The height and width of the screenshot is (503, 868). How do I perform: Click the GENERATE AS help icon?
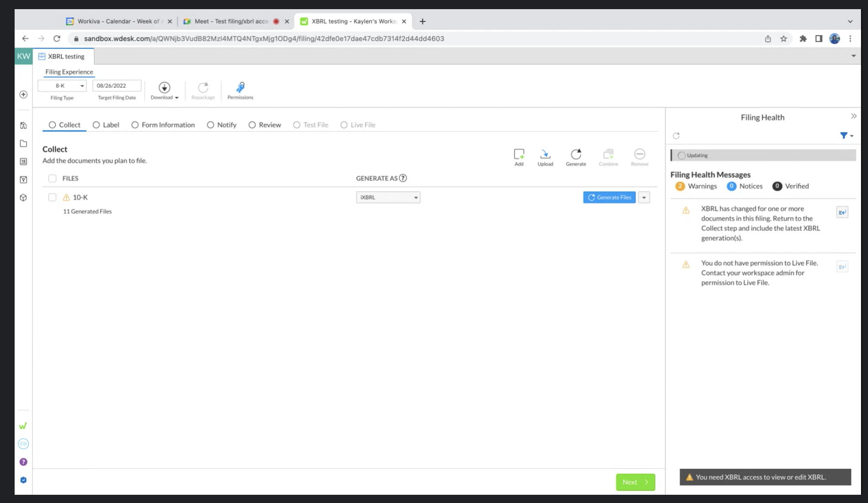coord(403,178)
